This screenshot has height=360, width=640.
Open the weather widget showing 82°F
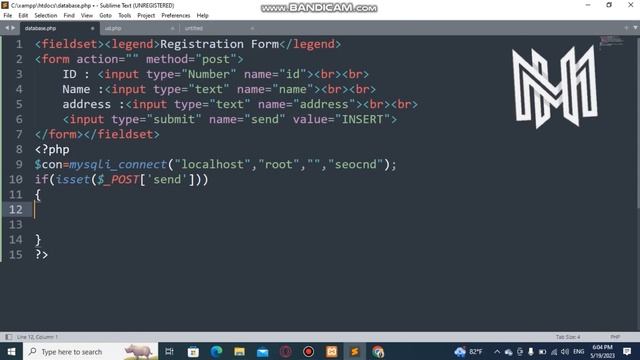tap(469, 351)
